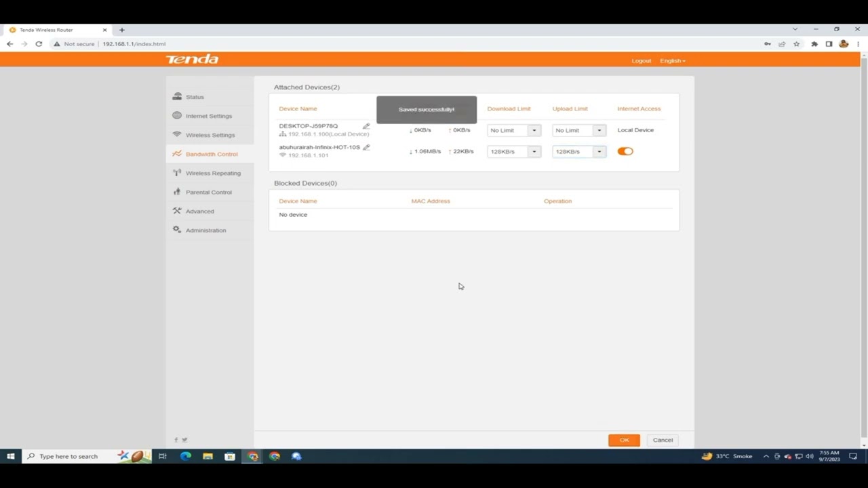Open browser Extensions puzzle icon
Viewport: 868px width, 488px height.
(x=814, y=44)
